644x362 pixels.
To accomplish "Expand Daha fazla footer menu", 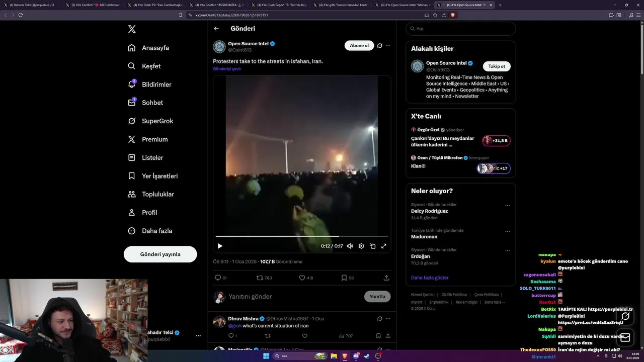I will coord(495,302).
